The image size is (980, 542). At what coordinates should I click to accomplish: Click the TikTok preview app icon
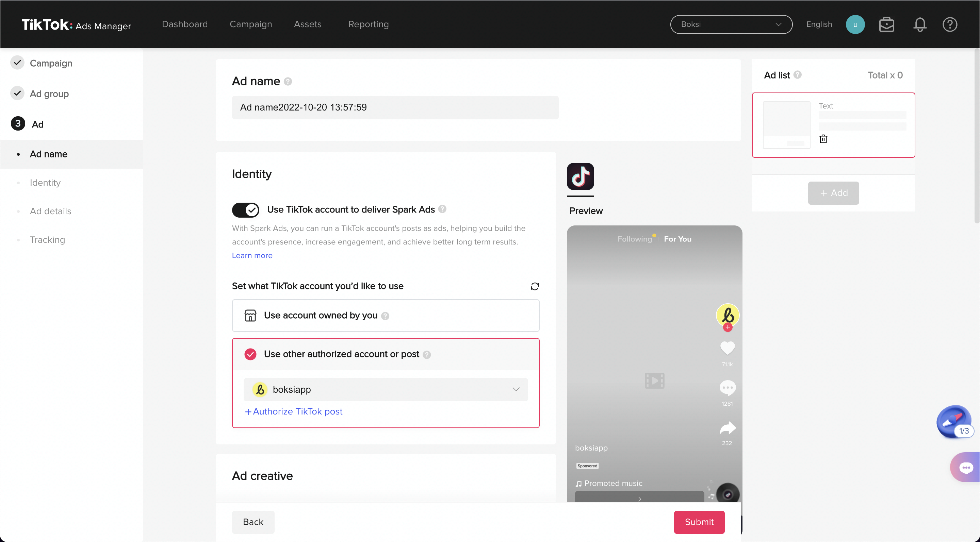click(580, 176)
